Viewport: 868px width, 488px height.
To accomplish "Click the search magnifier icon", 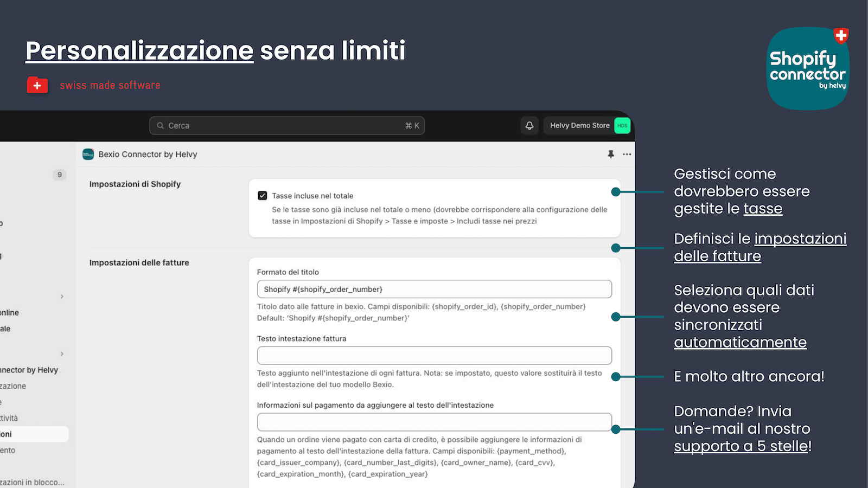I will click(x=161, y=126).
